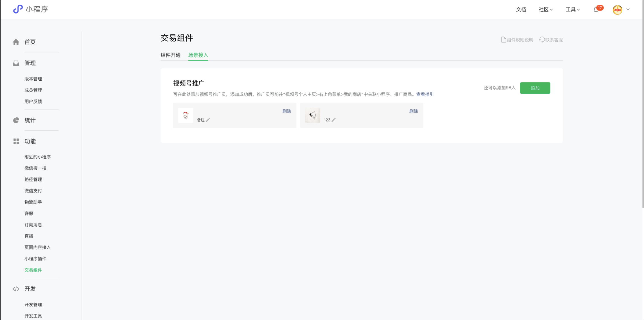Click the 统计 pie chart icon
Image resolution: width=644 pixels, height=320 pixels.
(x=16, y=120)
